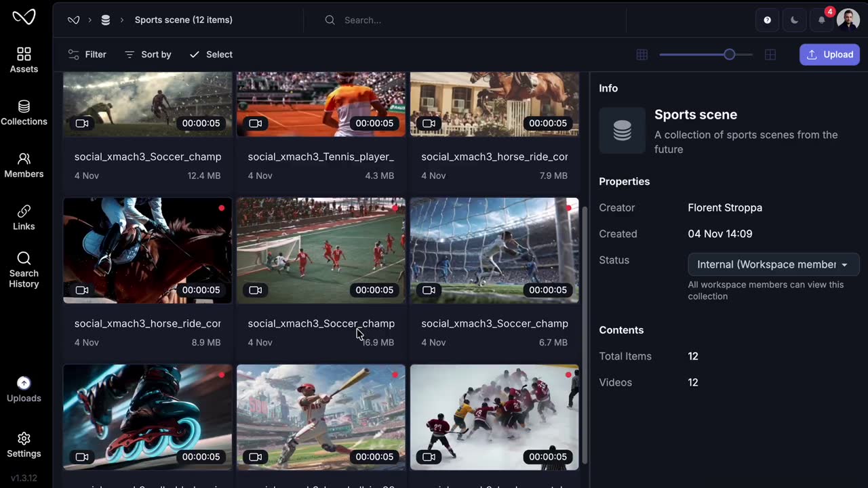Toggle Select mode for assets
Image resolution: width=868 pixels, height=488 pixels.
[210, 54]
